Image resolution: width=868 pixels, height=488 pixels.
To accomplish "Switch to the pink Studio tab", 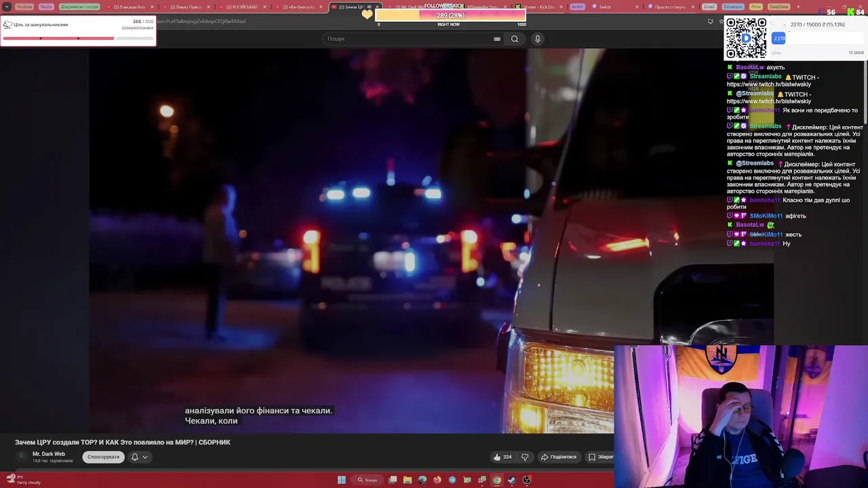I will 46,7.
